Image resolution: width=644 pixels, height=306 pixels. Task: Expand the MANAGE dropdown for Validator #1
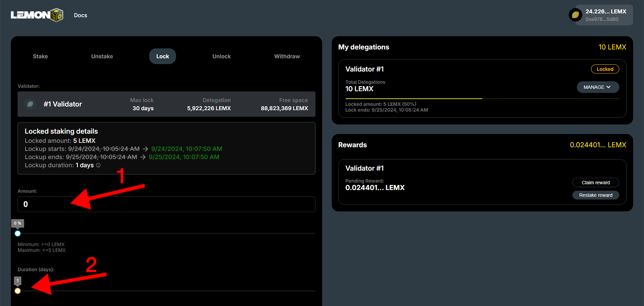[598, 87]
